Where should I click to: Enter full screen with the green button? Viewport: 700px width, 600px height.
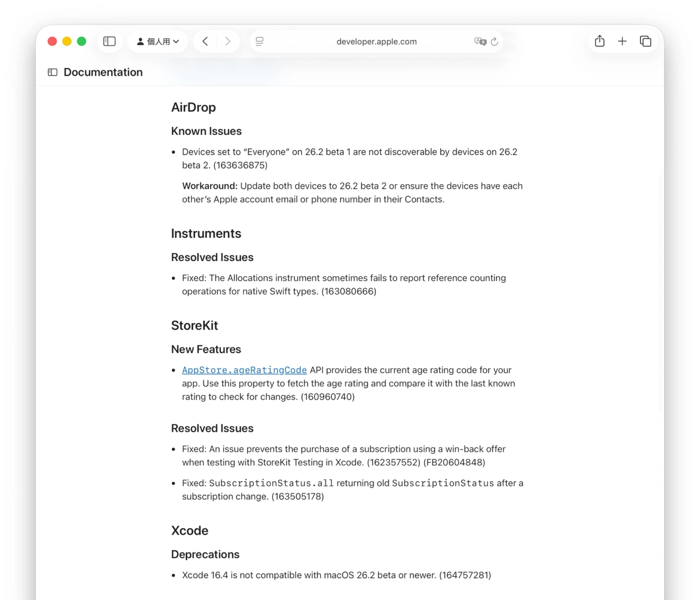tap(81, 41)
